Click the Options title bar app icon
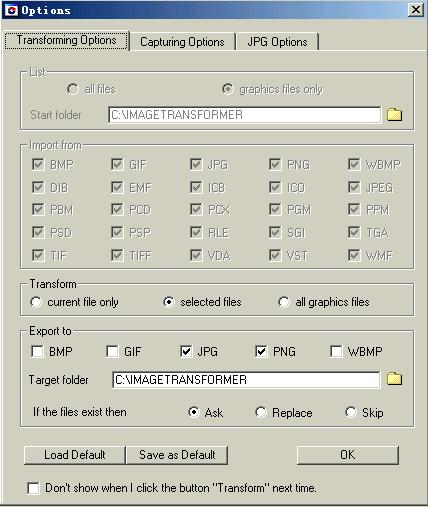 pyautogui.click(x=11, y=10)
